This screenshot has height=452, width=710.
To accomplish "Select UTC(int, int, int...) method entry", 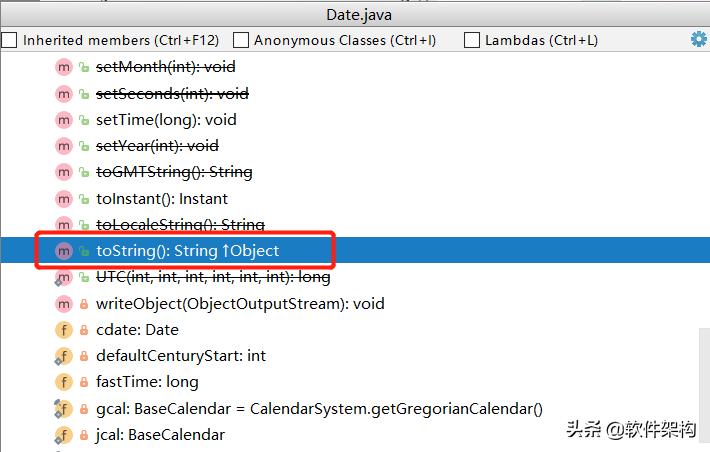I will 212,277.
